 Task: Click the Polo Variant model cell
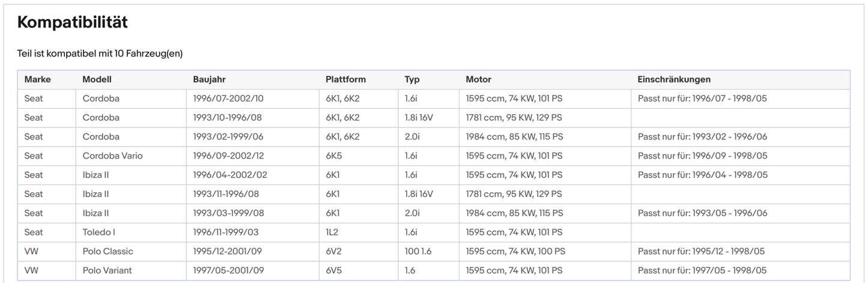tap(107, 270)
